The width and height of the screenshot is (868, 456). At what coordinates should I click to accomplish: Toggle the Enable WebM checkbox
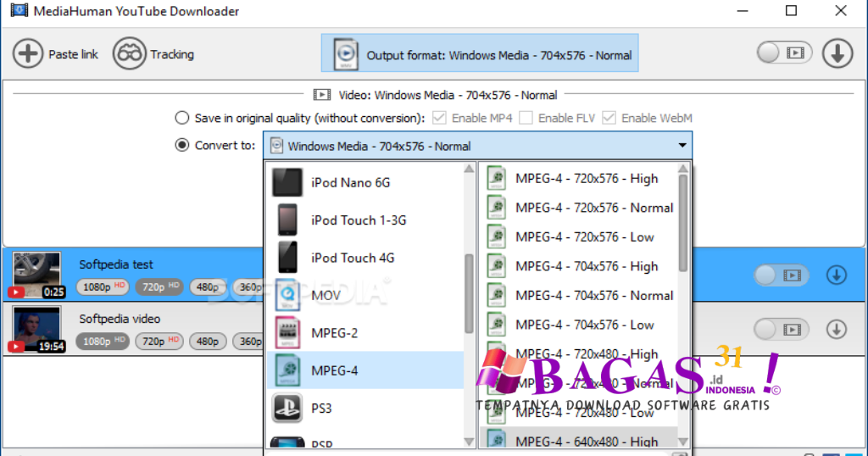pyautogui.click(x=609, y=118)
